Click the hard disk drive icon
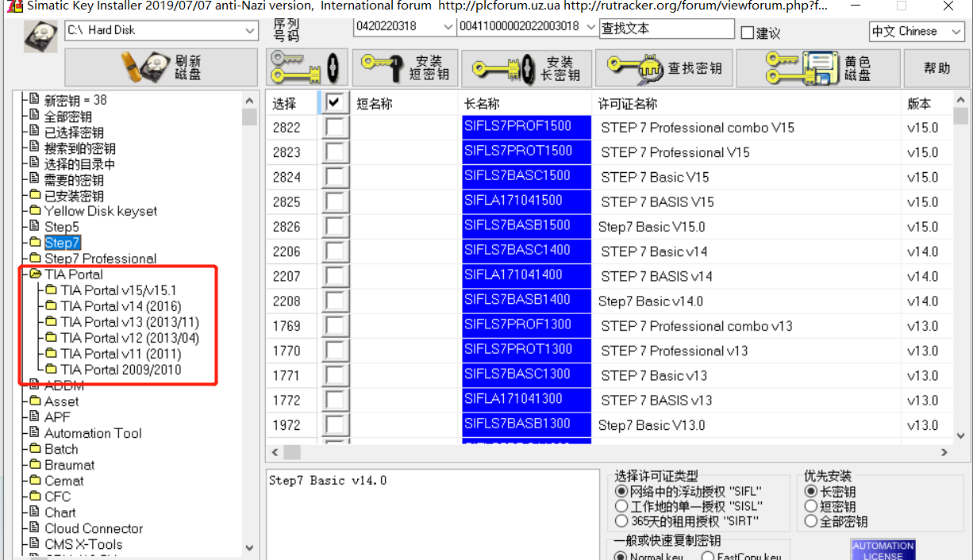Screen dimensions: 973x560 40,36
